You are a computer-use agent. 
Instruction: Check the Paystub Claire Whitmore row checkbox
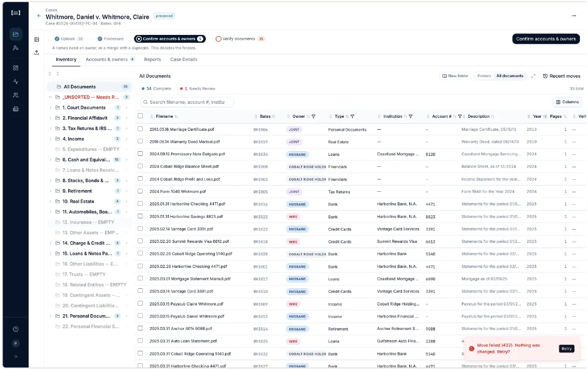(140, 303)
